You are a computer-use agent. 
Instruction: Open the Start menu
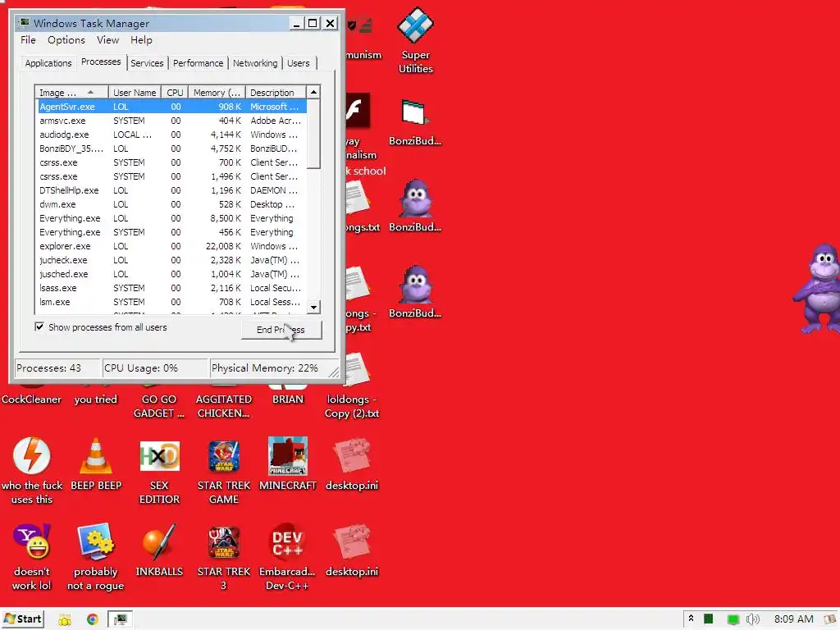pyautogui.click(x=23, y=619)
